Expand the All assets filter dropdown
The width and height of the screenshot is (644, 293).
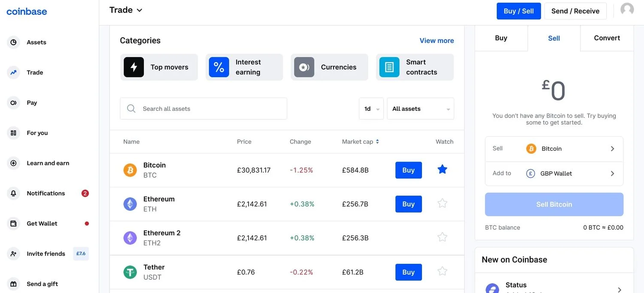[x=420, y=109]
